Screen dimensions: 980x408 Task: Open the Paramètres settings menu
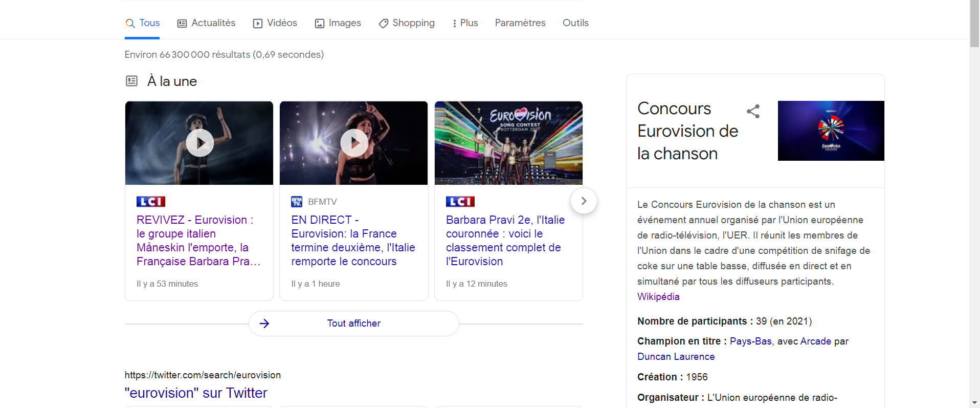pos(520,23)
